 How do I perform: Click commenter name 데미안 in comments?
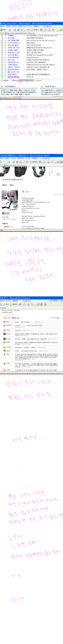[8, 351]
